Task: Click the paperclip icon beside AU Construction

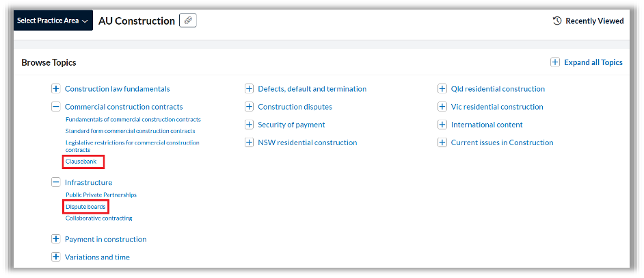Action: [187, 21]
